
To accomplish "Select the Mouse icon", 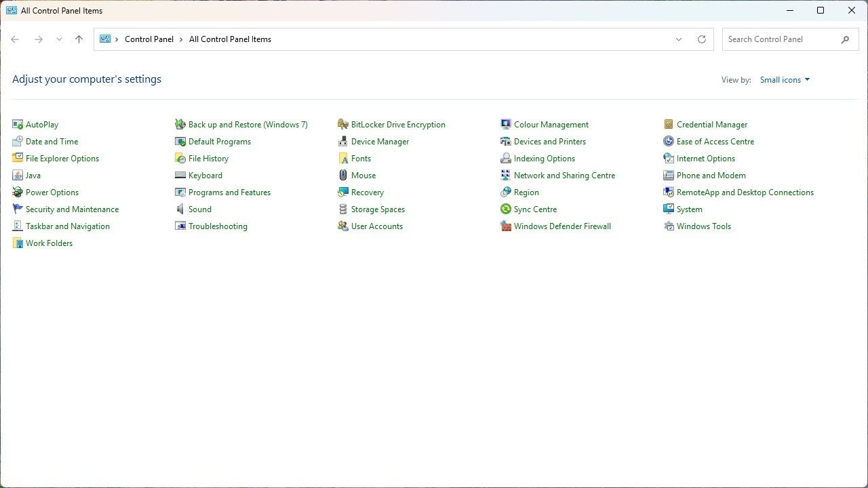I will pyautogui.click(x=343, y=176).
